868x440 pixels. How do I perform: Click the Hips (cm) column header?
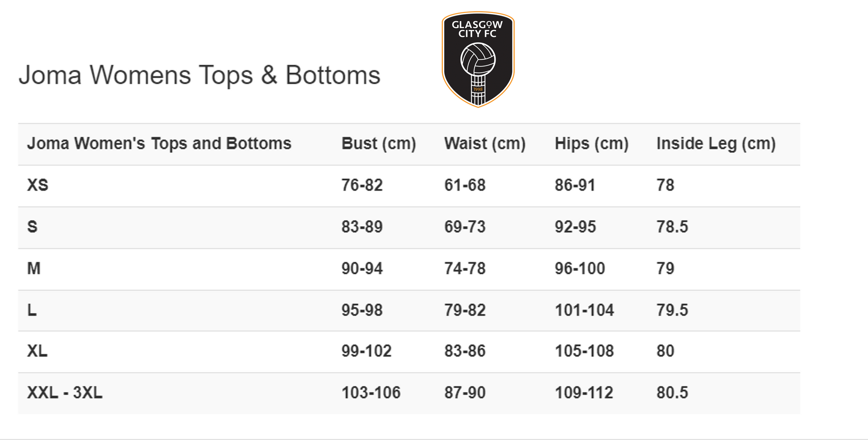click(x=591, y=144)
